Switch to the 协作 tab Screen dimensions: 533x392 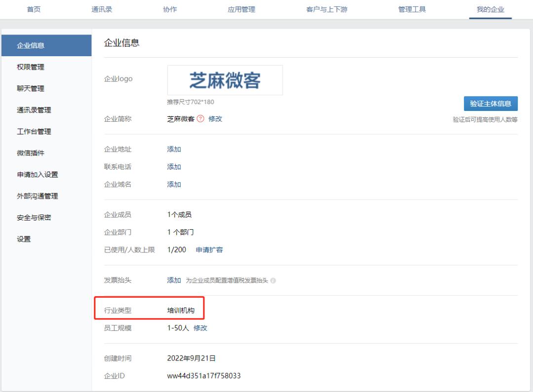(170, 8)
